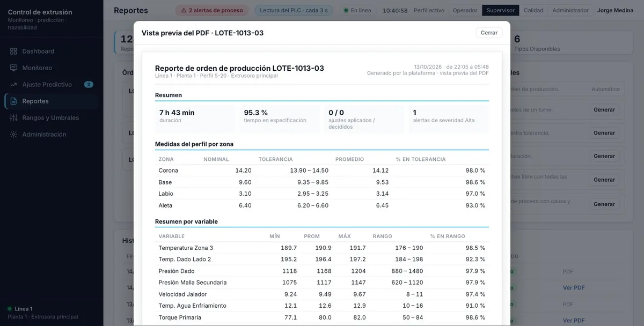Click the 6 Tipos Disponibles card
The image size is (644, 326).
coord(572,43)
